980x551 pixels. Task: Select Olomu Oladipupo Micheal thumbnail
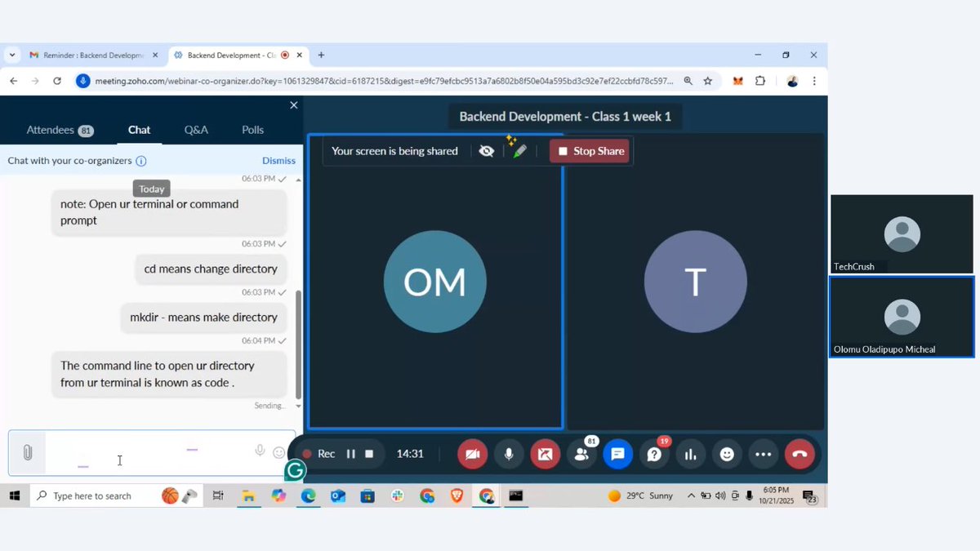click(x=902, y=317)
